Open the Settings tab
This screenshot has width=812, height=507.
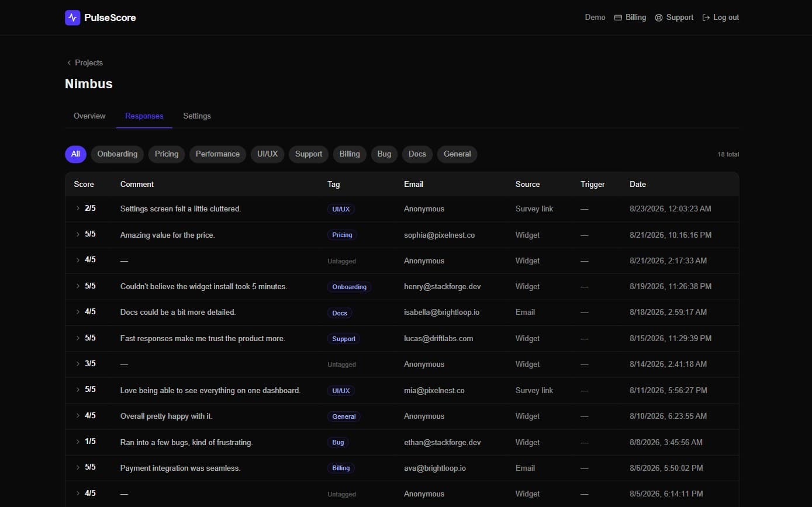click(197, 116)
